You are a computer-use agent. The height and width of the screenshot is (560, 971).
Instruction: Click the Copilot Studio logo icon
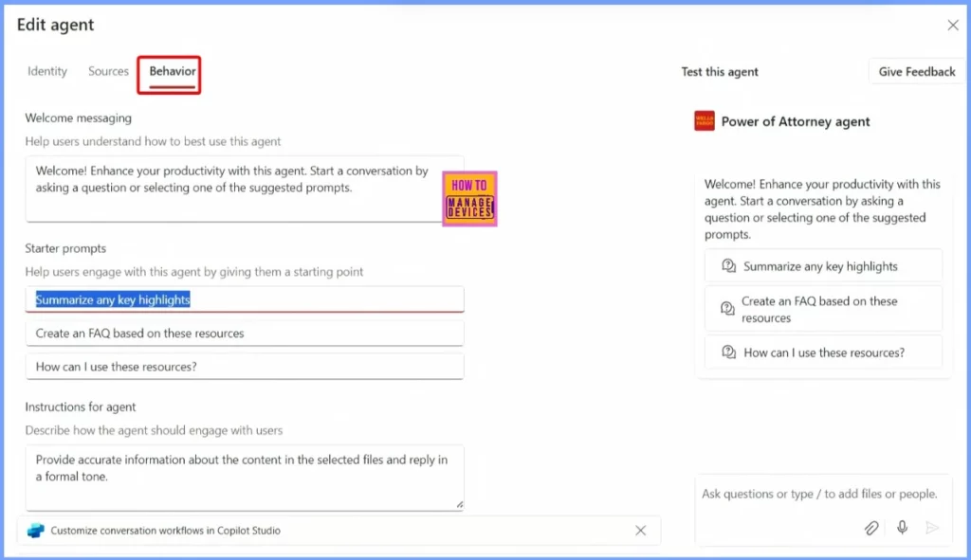click(36, 531)
